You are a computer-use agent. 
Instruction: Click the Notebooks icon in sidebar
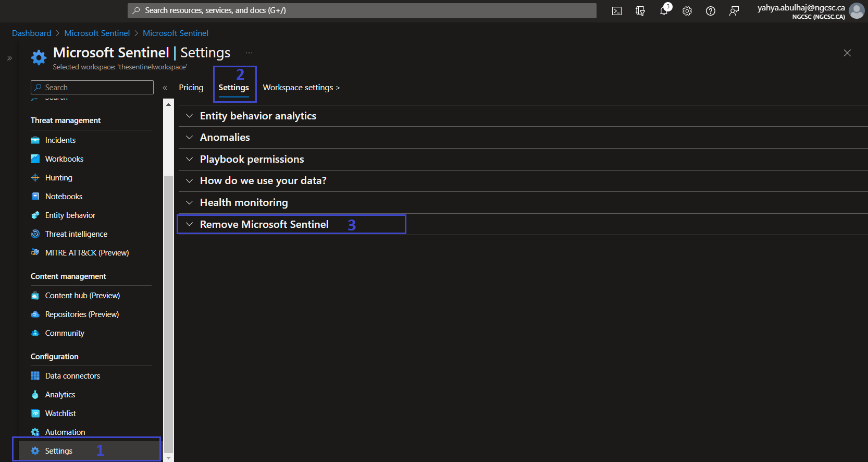pos(35,197)
